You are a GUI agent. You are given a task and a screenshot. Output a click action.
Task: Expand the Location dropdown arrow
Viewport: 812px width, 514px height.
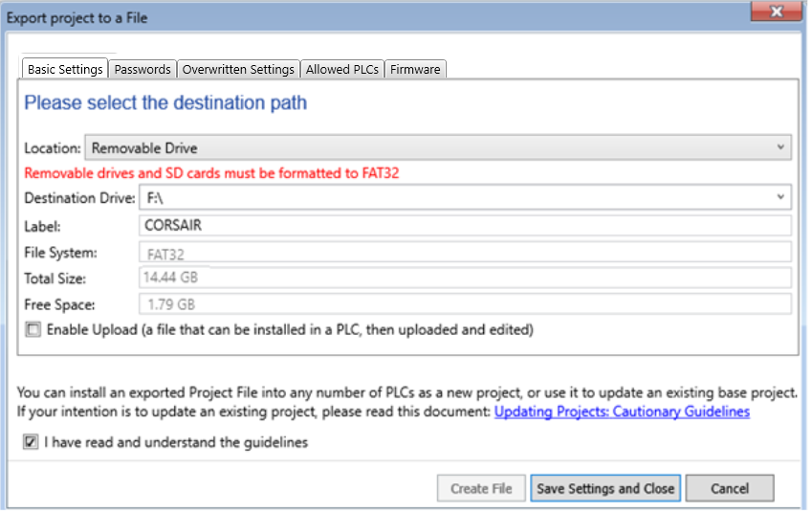tap(780, 147)
